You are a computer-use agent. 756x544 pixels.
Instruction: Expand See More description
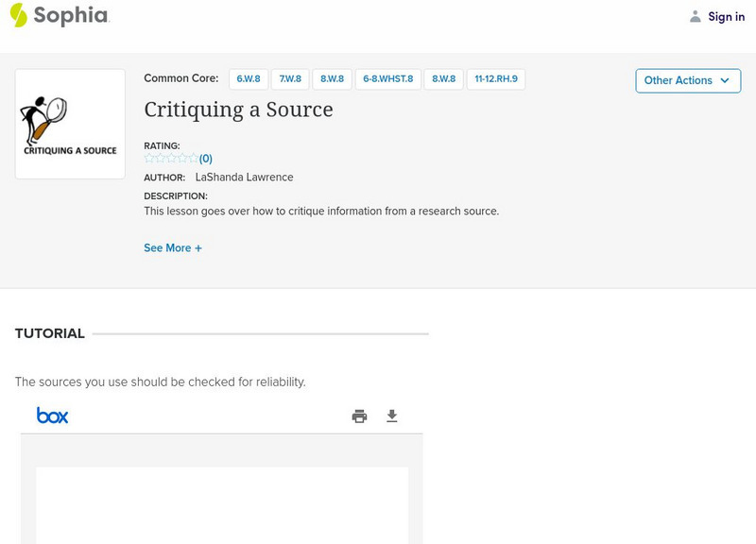click(173, 248)
